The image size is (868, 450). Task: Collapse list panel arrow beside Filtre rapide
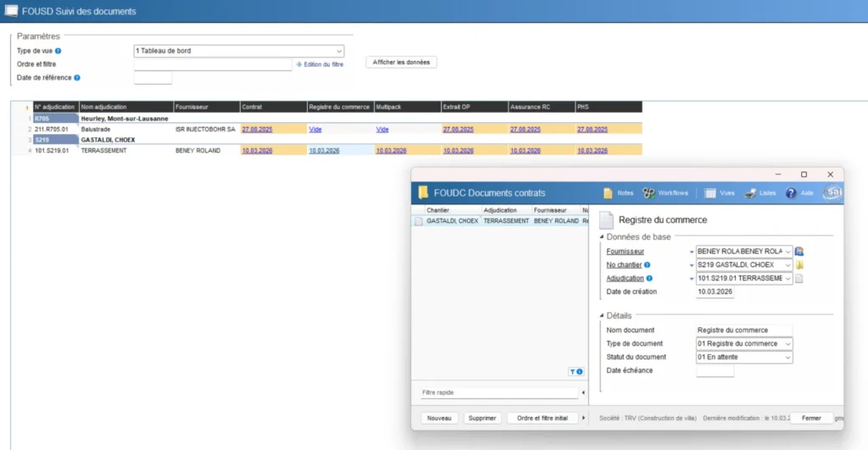pyautogui.click(x=583, y=392)
